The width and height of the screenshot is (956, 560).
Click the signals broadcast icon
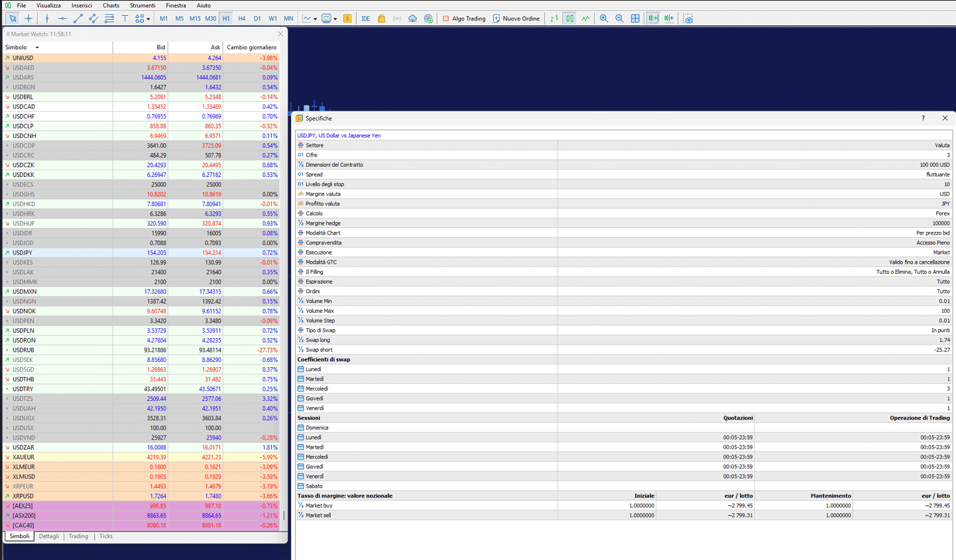(397, 19)
